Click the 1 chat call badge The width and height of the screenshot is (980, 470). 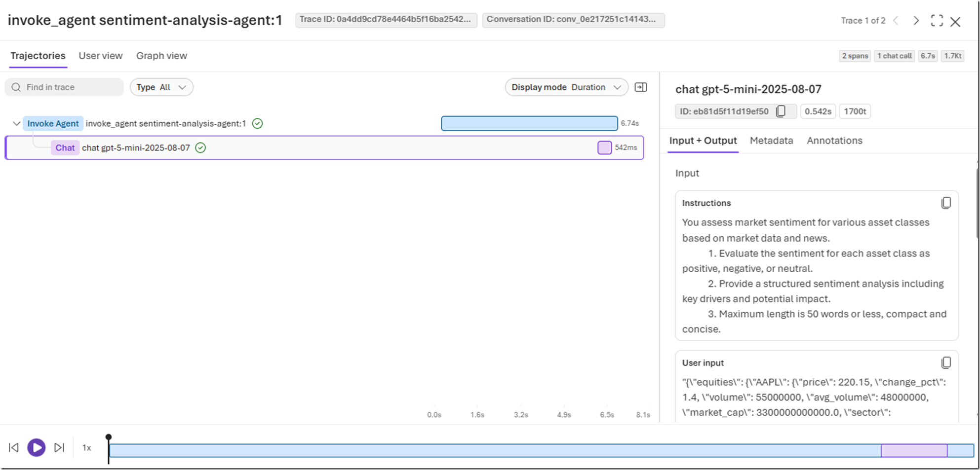pos(895,56)
